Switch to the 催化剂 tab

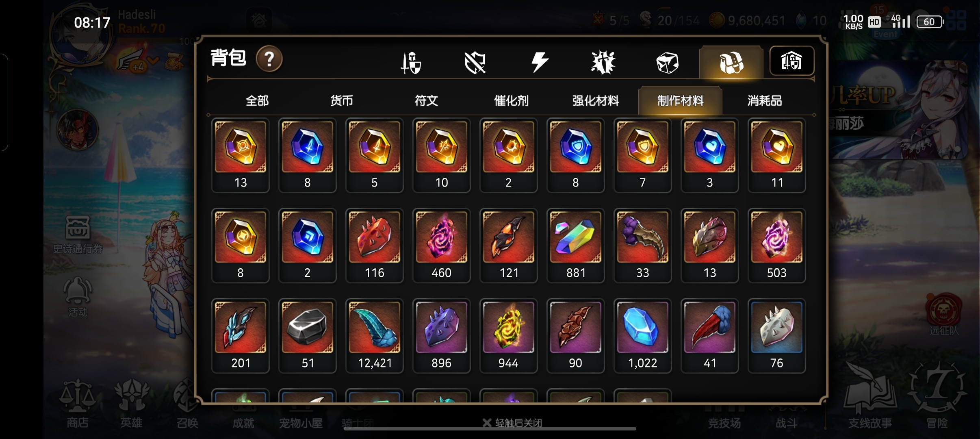click(511, 100)
